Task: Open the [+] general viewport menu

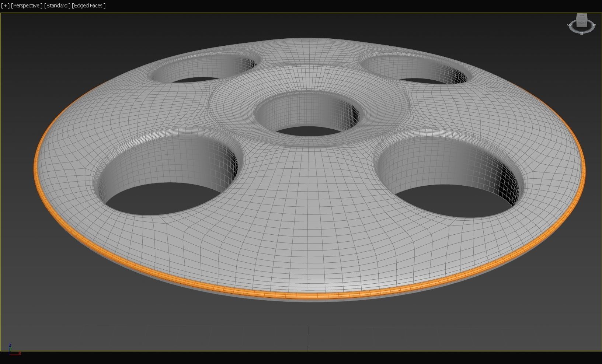Action: pos(5,6)
